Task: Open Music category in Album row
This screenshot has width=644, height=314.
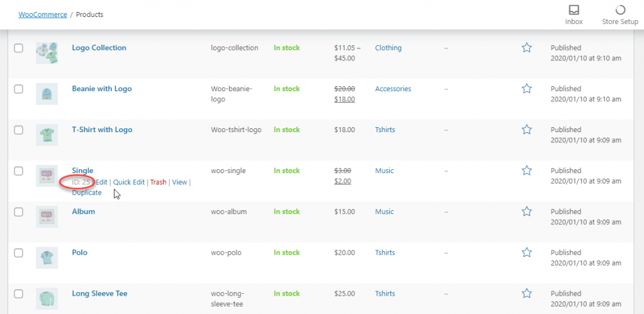Action: click(384, 211)
